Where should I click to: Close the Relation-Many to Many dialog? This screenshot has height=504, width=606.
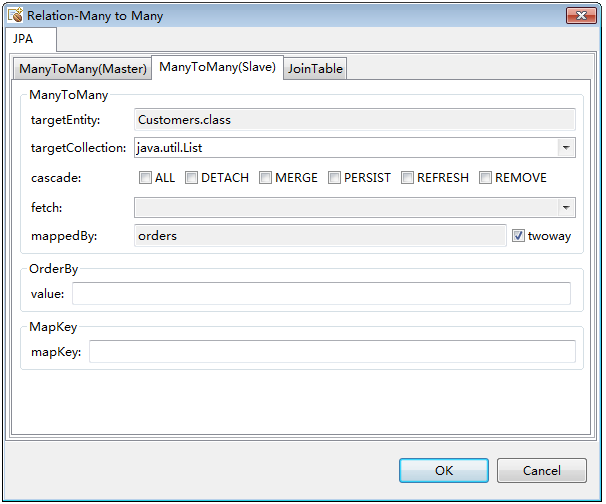581,15
